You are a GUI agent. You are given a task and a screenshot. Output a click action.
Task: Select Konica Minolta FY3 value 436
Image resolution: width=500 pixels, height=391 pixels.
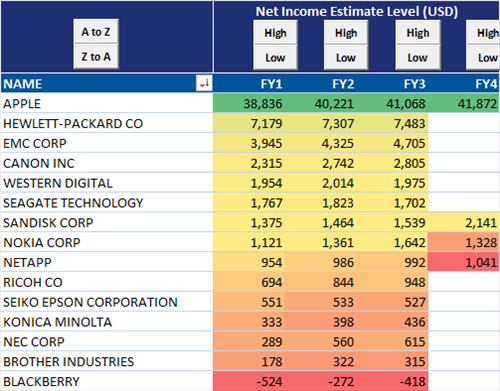coord(392,322)
